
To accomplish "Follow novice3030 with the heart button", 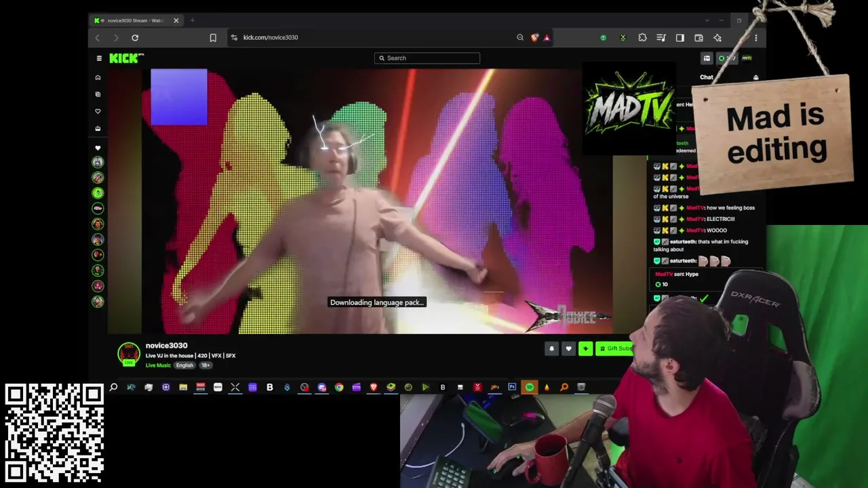I will pos(568,348).
